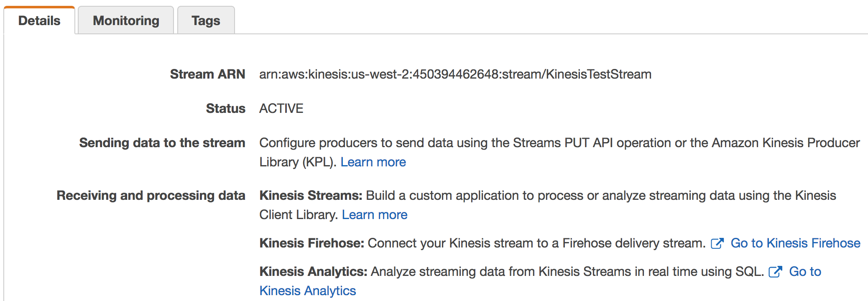This screenshot has width=868, height=301.
Task: Click the stream ARN value text
Action: click(x=455, y=74)
